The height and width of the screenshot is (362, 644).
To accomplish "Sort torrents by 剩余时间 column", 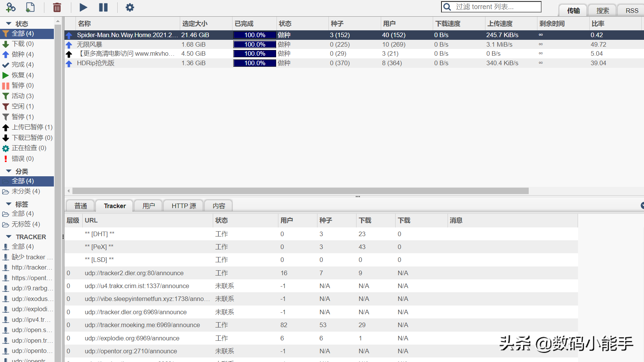I will pyautogui.click(x=563, y=24).
